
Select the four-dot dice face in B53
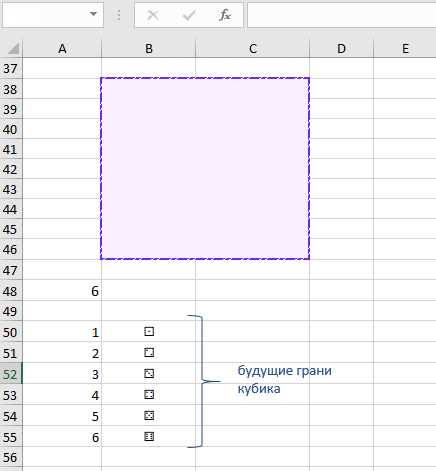pos(149,395)
